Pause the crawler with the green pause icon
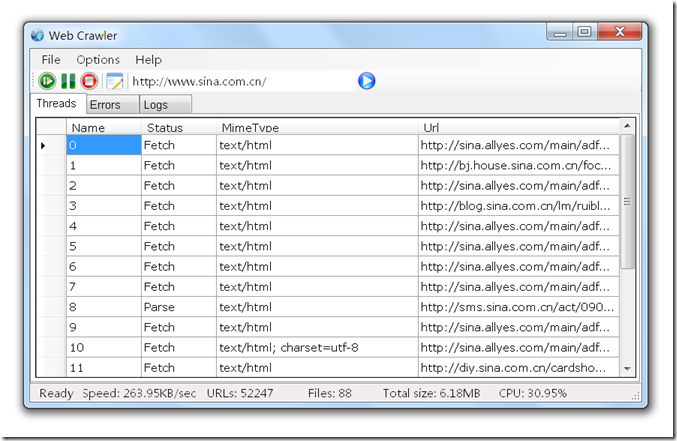The width and height of the screenshot is (677, 441). 68,81
